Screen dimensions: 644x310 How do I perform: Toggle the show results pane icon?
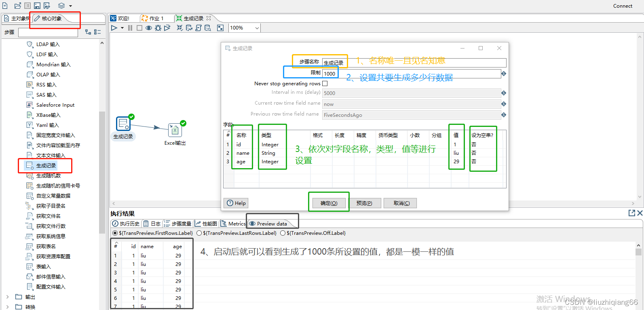pyautogui.click(x=220, y=28)
